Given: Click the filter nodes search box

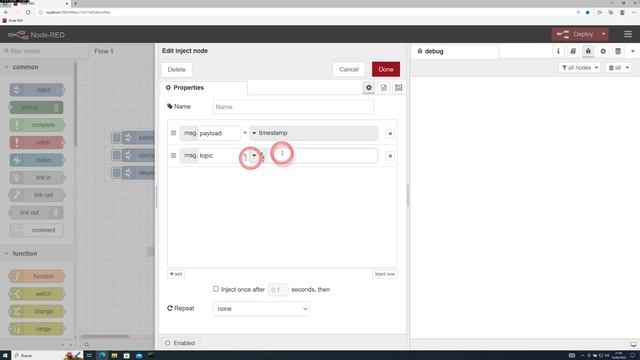Looking at the screenshot, I should click(x=38, y=51).
